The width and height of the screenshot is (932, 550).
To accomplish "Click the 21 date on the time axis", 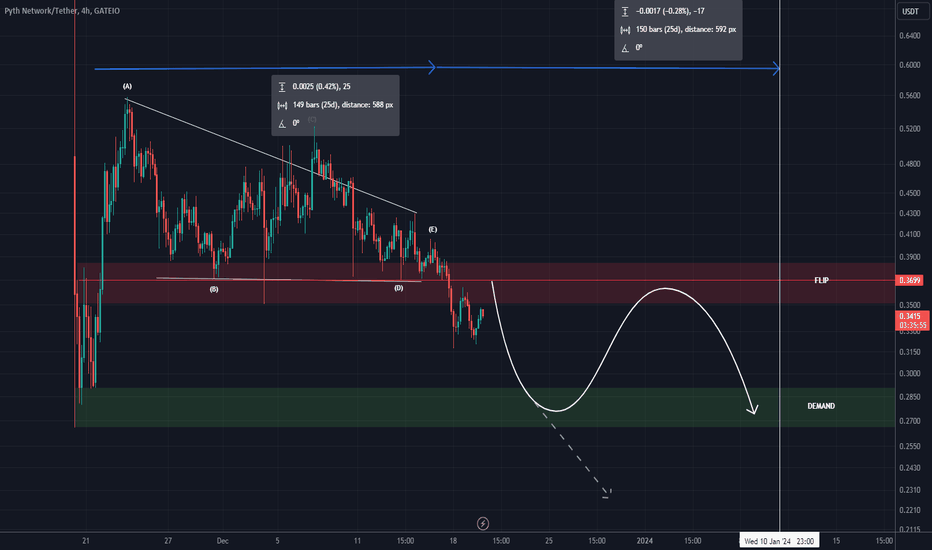I will 86,541.
